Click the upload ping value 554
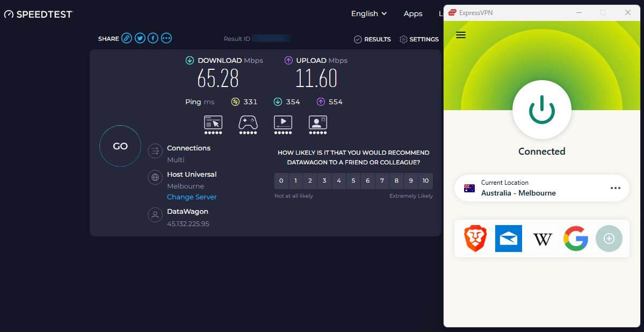Viewport: 644px width, 332px height. (336, 102)
